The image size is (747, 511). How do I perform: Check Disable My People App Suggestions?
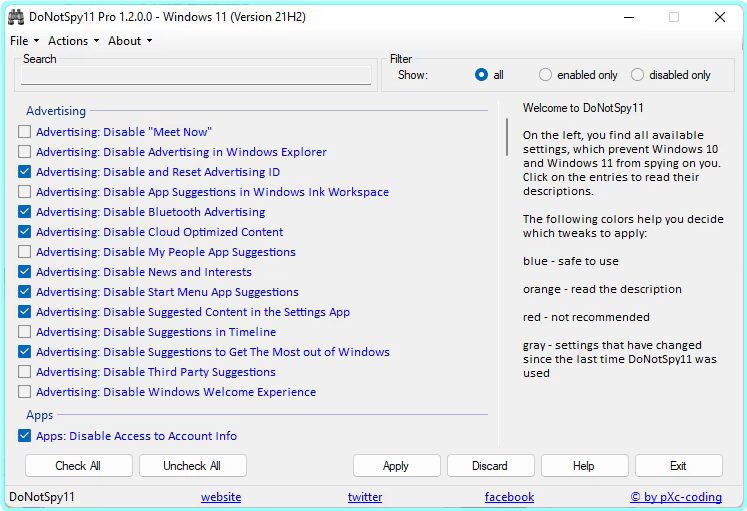pyautogui.click(x=24, y=251)
